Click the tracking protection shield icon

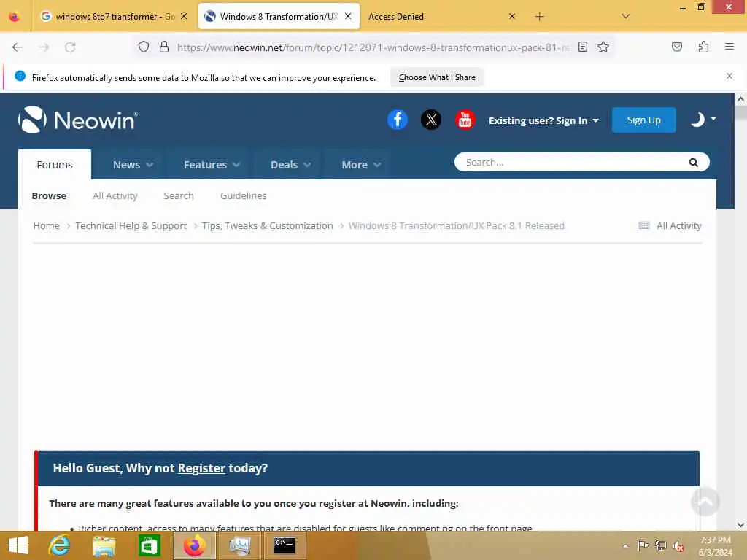pos(144,47)
